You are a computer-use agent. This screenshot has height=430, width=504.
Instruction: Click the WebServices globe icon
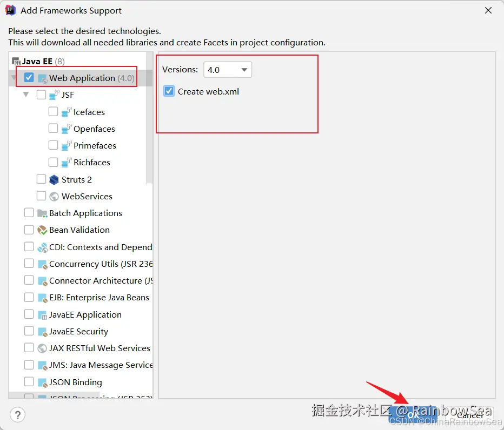pyautogui.click(x=54, y=196)
